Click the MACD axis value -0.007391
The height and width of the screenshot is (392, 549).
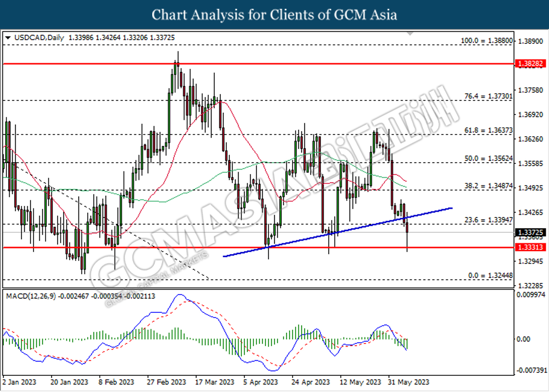click(532, 370)
